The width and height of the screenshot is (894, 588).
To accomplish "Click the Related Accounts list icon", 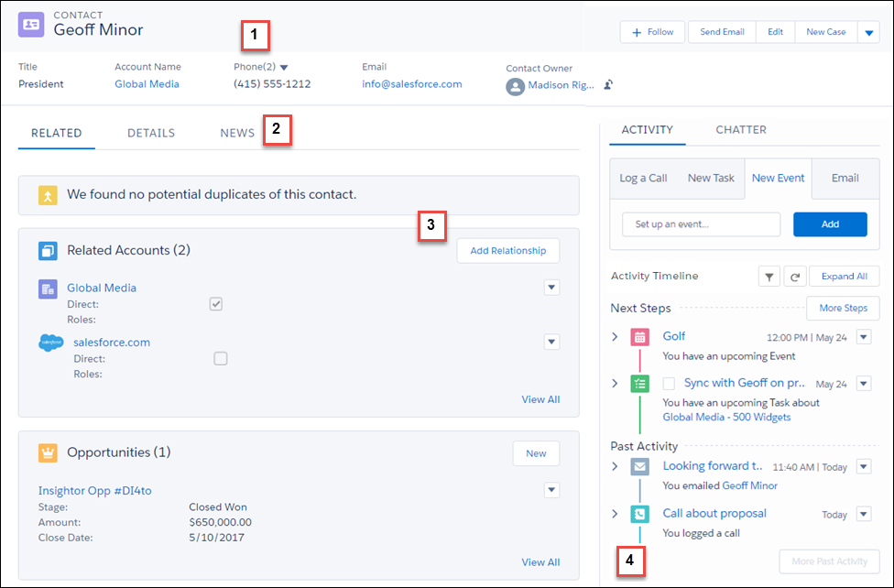I will [48, 250].
